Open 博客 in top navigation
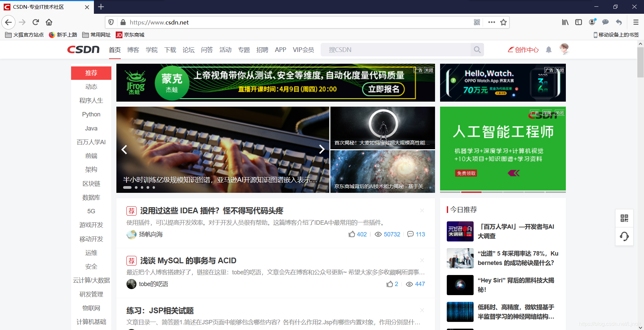The image size is (644, 330). (133, 50)
